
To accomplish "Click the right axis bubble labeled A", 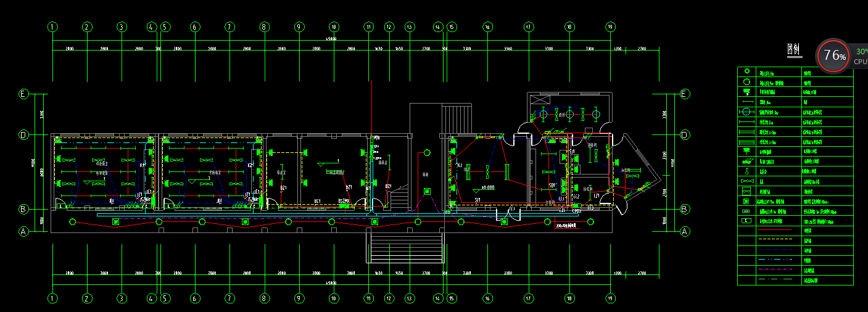I will pyautogui.click(x=684, y=232).
